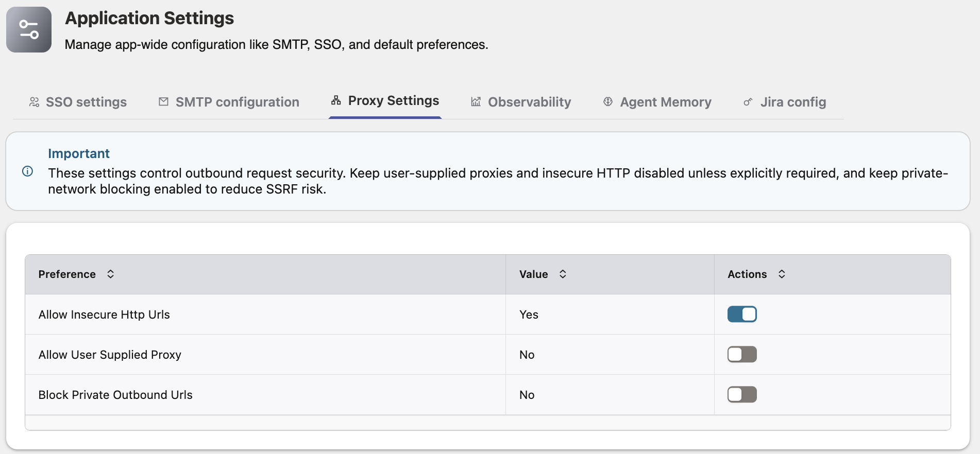Click the Observability chart icon
The image size is (980, 454).
tap(476, 101)
